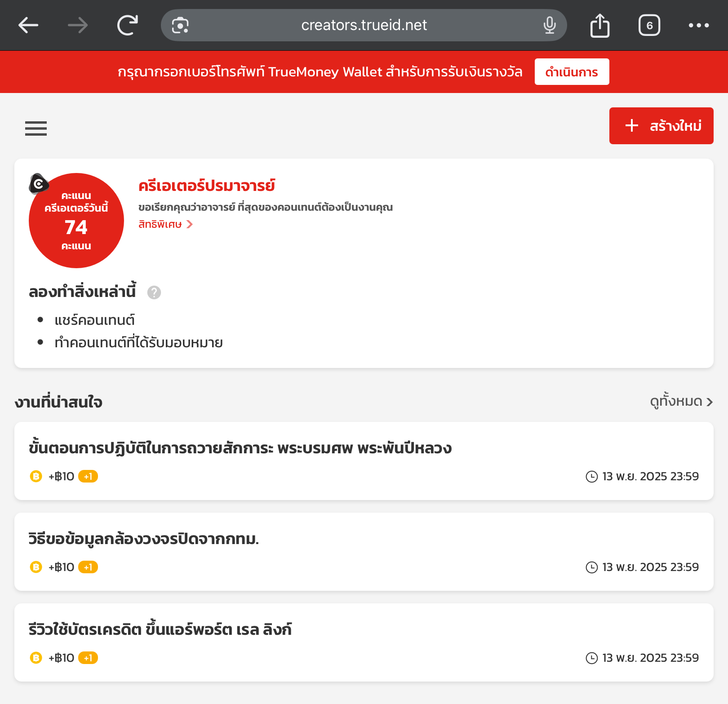Go back to the previous page
Viewport: 728px width, 704px height.
point(28,25)
